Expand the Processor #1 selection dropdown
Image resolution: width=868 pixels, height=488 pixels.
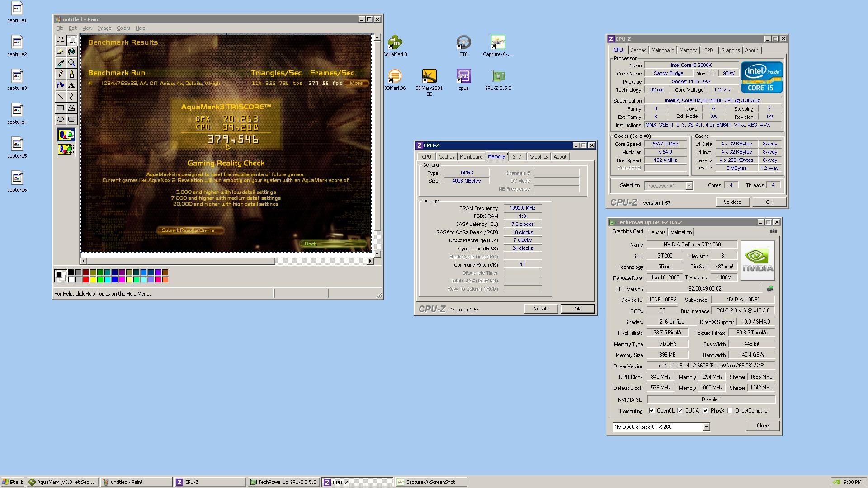click(x=689, y=186)
